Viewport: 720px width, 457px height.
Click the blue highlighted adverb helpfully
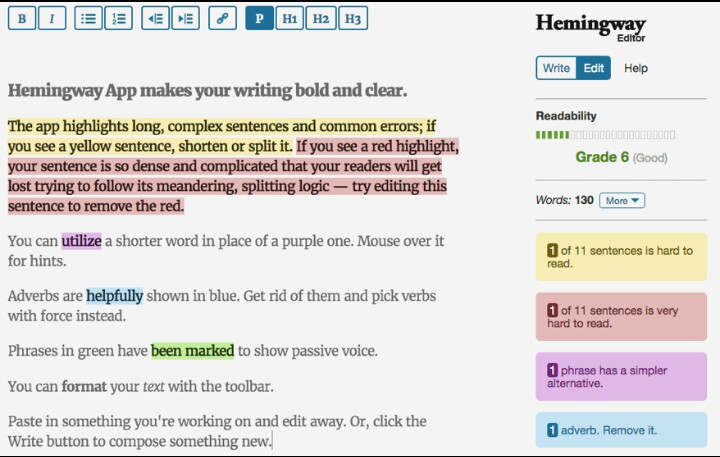point(114,296)
